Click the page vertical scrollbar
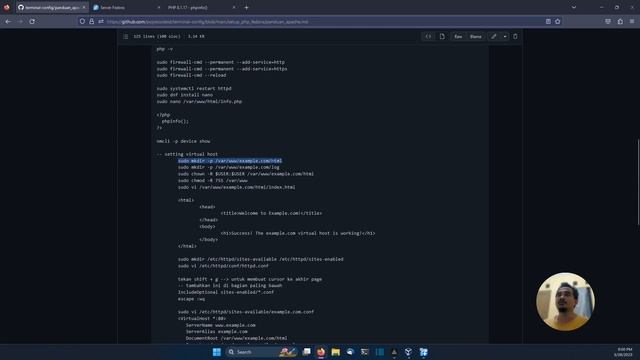Image resolution: width=640 pixels, height=360 pixels. (638, 182)
